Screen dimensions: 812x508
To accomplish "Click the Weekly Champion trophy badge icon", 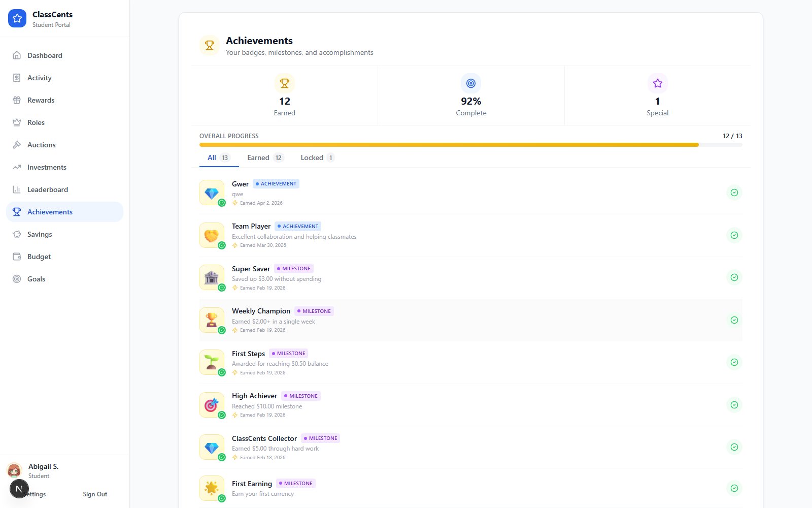I will click(x=212, y=320).
